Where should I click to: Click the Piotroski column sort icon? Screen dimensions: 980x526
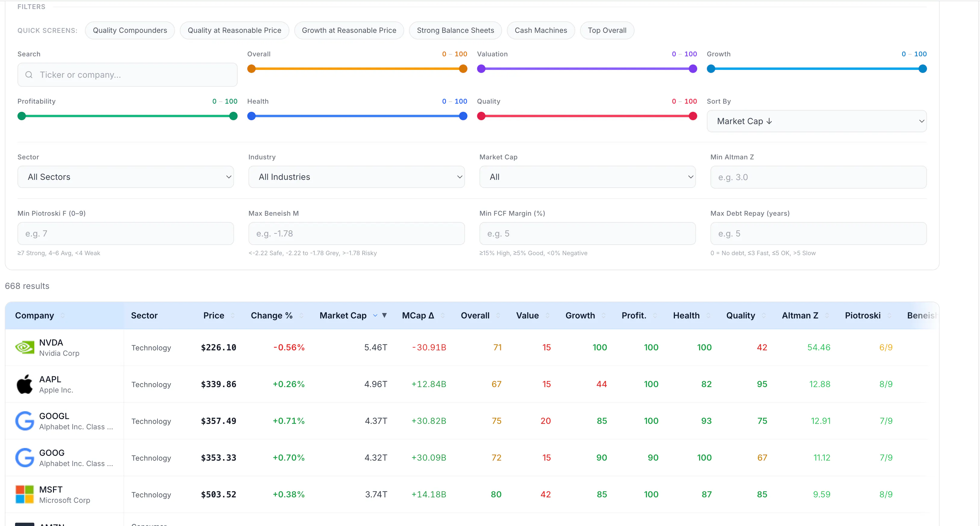tap(889, 315)
